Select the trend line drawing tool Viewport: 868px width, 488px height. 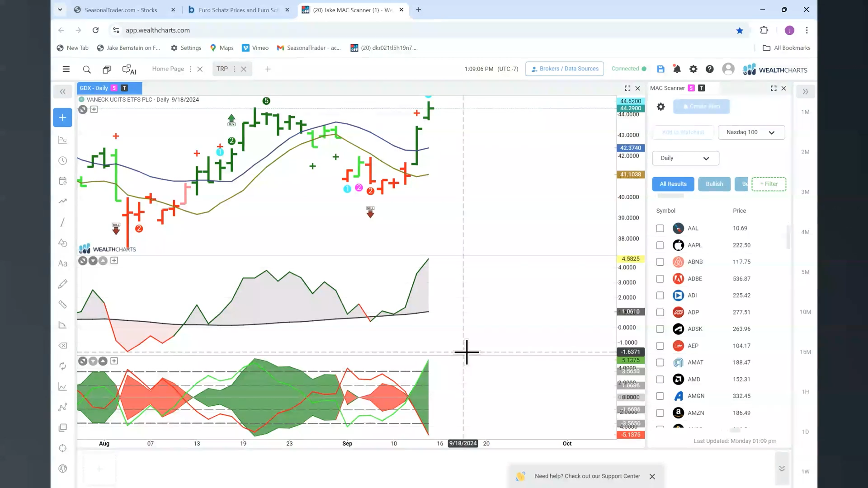pyautogui.click(x=63, y=222)
